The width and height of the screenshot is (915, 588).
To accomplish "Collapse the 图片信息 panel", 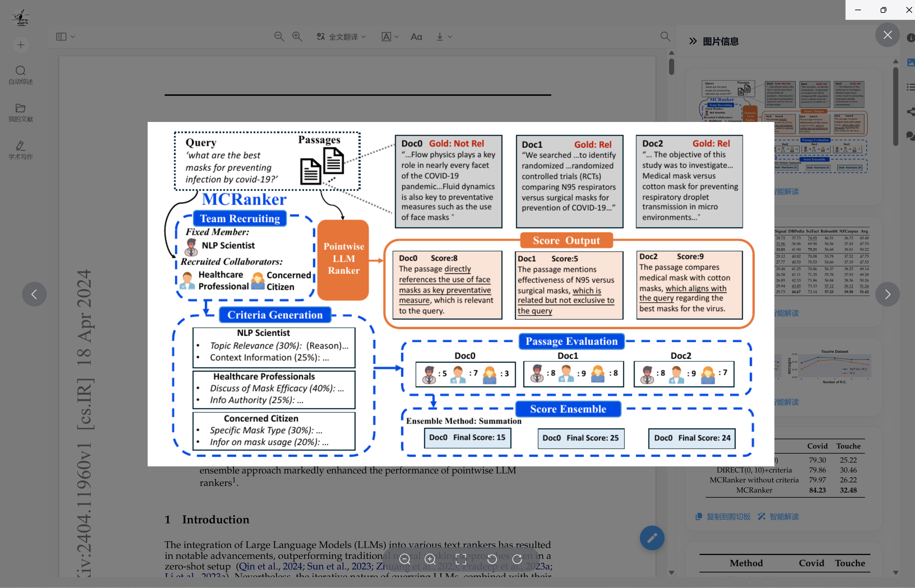I will tap(693, 41).
